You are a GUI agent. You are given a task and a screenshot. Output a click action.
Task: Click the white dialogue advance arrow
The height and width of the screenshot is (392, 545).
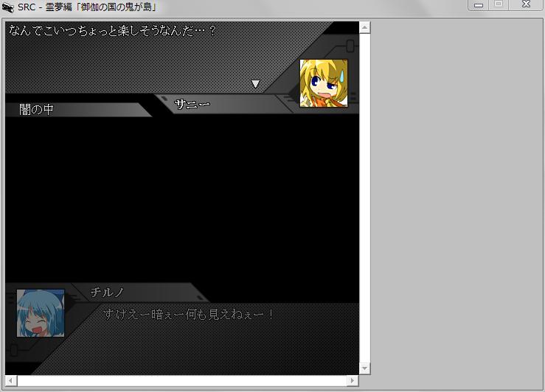pyautogui.click(x=255, y=84)
